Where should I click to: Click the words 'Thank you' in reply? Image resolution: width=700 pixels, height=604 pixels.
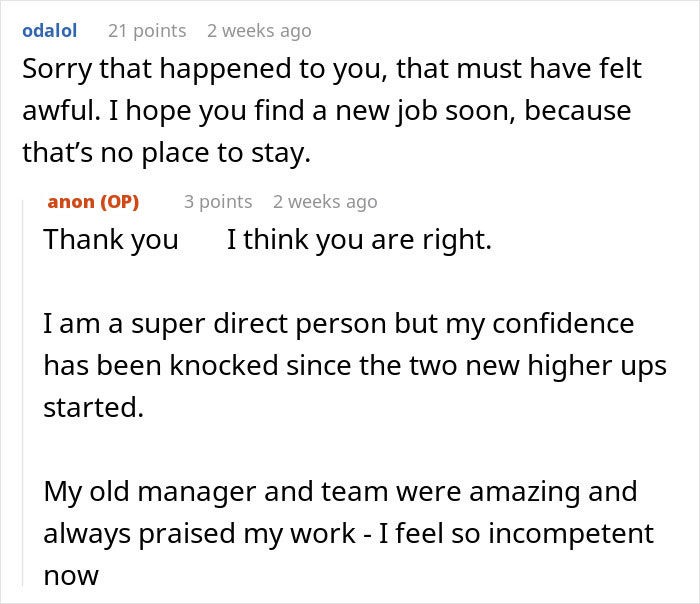coord(111,241)
